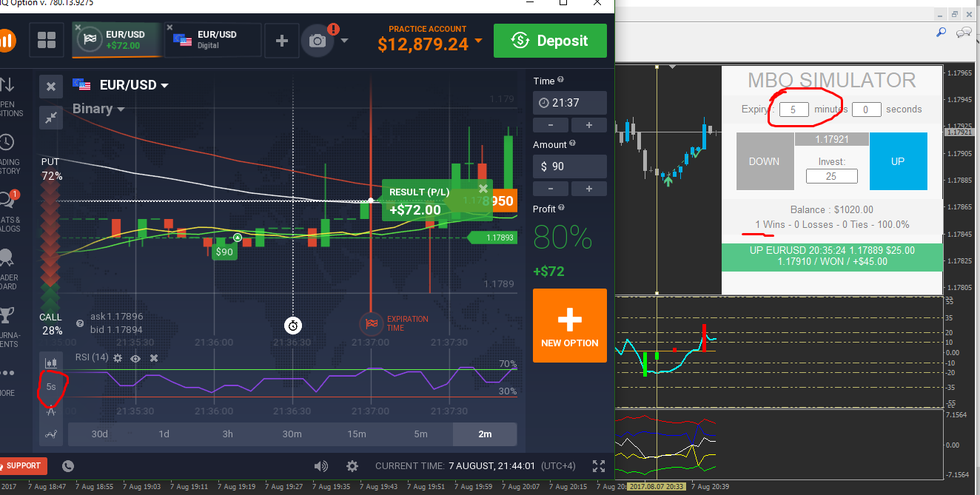The image size is (980, 495).
Task: Edit the Expiry seconds field in simulator
Action: coord(866,110)
